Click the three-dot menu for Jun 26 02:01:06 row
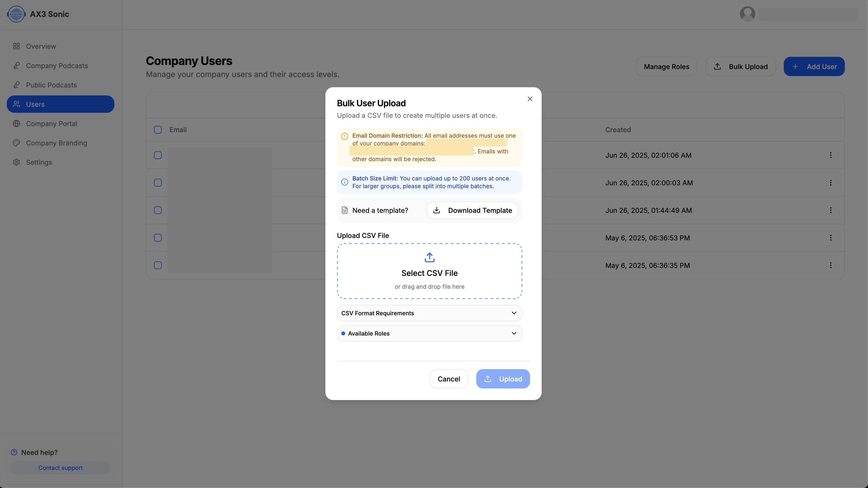Screen dimensions: 868x488 (831, 155)
